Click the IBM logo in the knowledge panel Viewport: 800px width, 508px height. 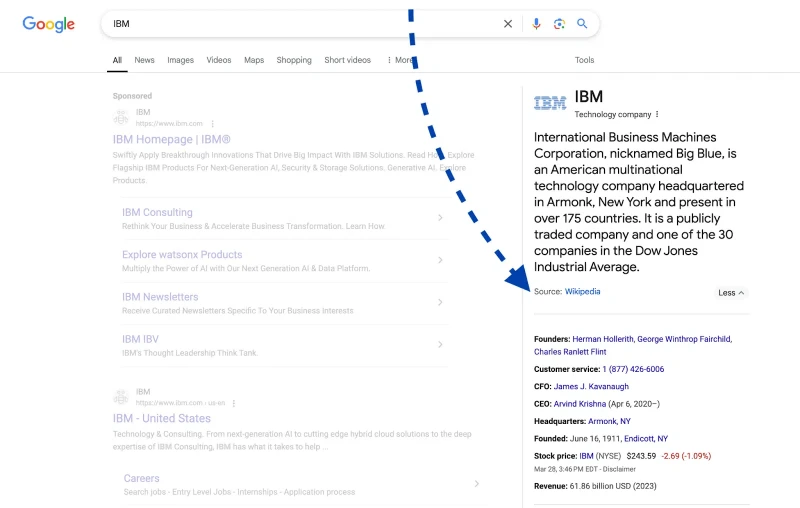pos(550,103)
